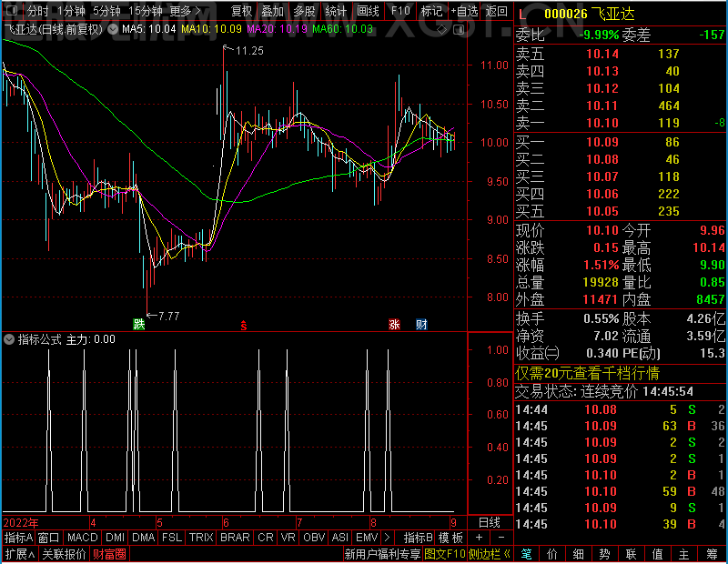Image resolution: width=728 pixels, height=564 pixels.
Task: Select the ASI indicator tab
Action: point(339,538)
